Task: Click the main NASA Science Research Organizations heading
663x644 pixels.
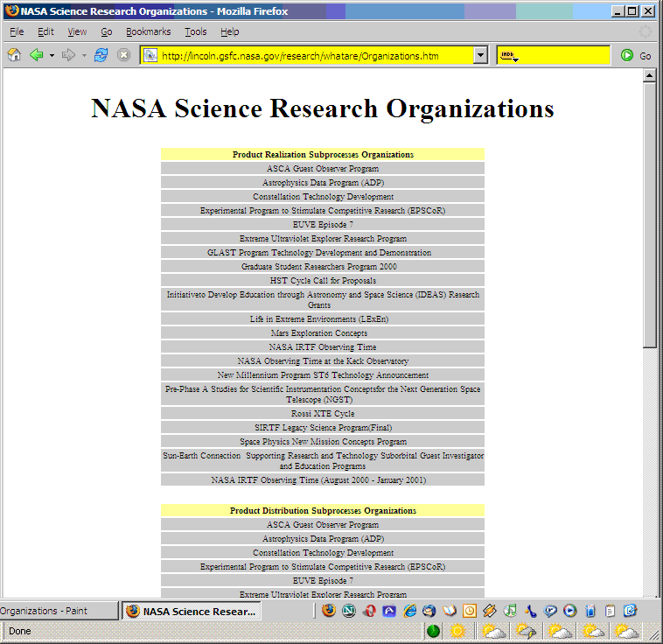Action: pos(323,108)
